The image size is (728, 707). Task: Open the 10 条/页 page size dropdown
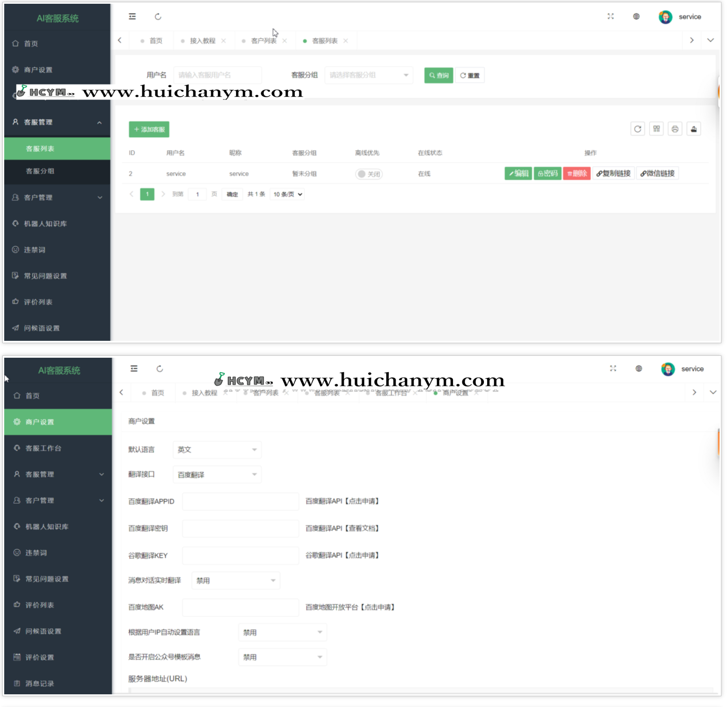pyautogui.click(x=287, y=194)
